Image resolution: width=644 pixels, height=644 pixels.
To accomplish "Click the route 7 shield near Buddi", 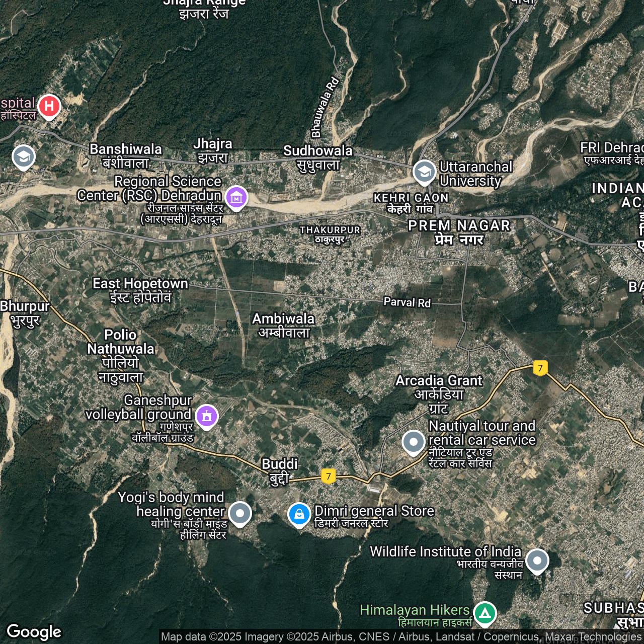I will click(329, 476).
